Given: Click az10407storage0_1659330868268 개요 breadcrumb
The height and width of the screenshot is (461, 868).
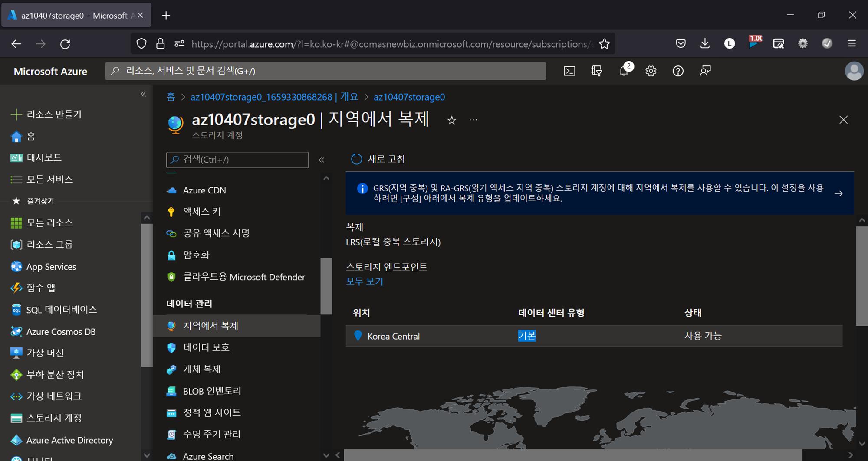Looking at the screenshot, I should [274, 97].
